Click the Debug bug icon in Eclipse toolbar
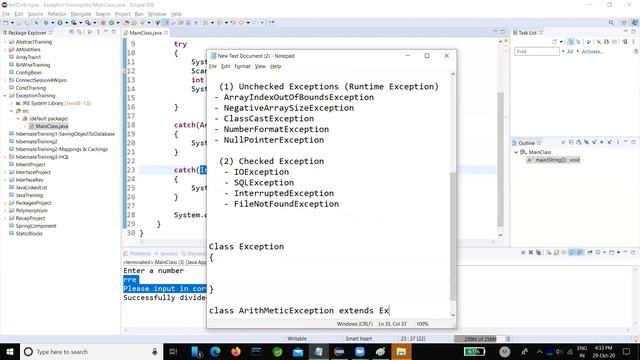640x360 pixels. 46,23
